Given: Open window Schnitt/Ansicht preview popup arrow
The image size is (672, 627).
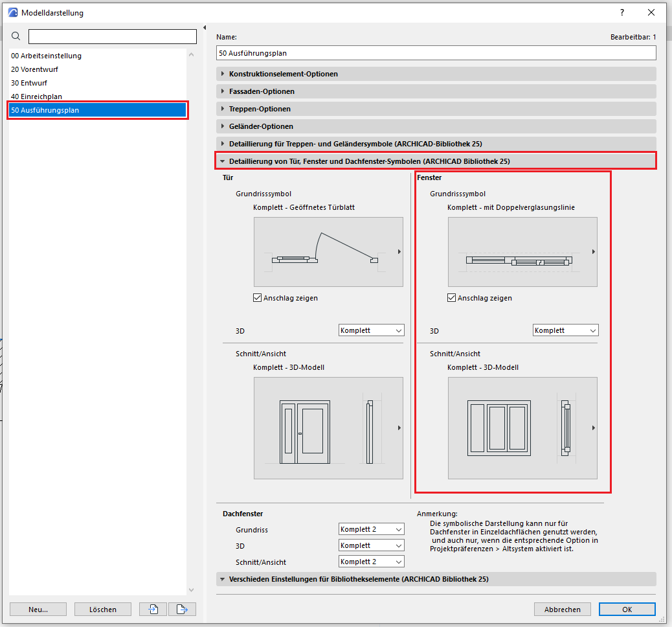Looking at the screenshot, I should [x=593, y=427].
